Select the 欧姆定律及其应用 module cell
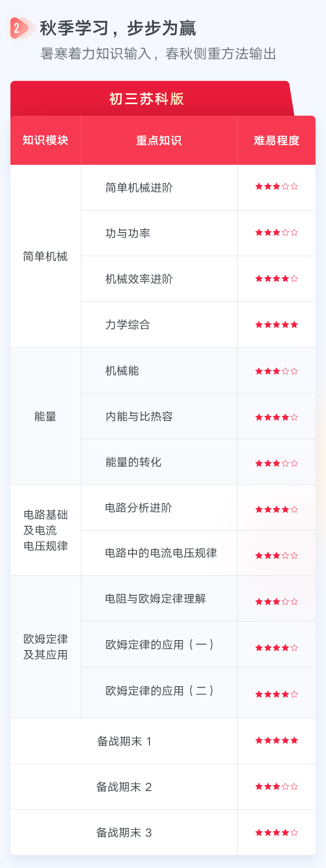326x868 pixels. point(46,647)
